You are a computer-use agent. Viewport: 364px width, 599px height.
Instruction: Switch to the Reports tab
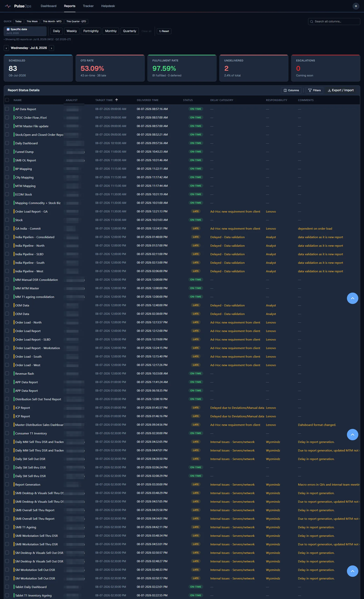coord(70,6)
